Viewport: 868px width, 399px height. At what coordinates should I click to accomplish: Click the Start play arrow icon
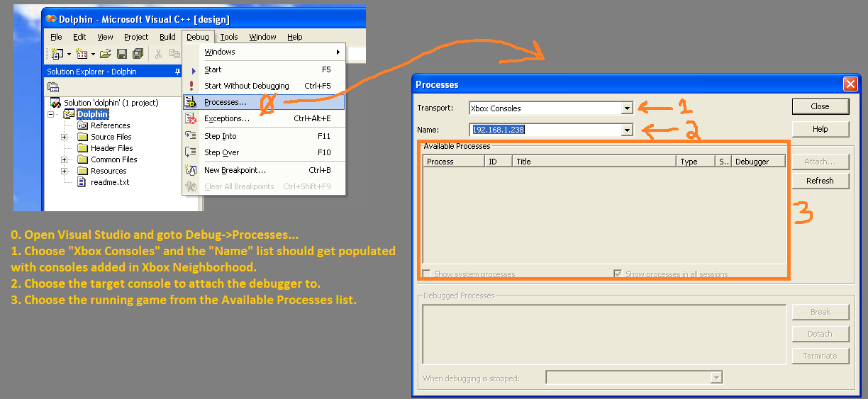pos(194,70)
